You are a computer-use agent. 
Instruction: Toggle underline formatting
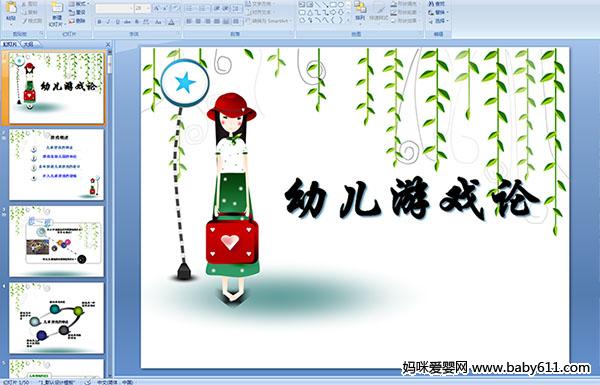(x=117, y=22)
